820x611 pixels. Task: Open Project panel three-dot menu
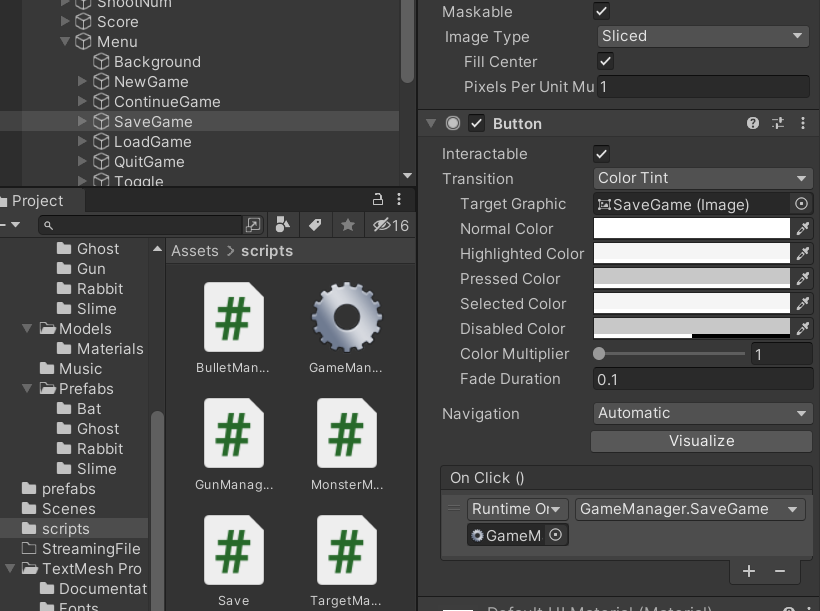tap(399, 199)
